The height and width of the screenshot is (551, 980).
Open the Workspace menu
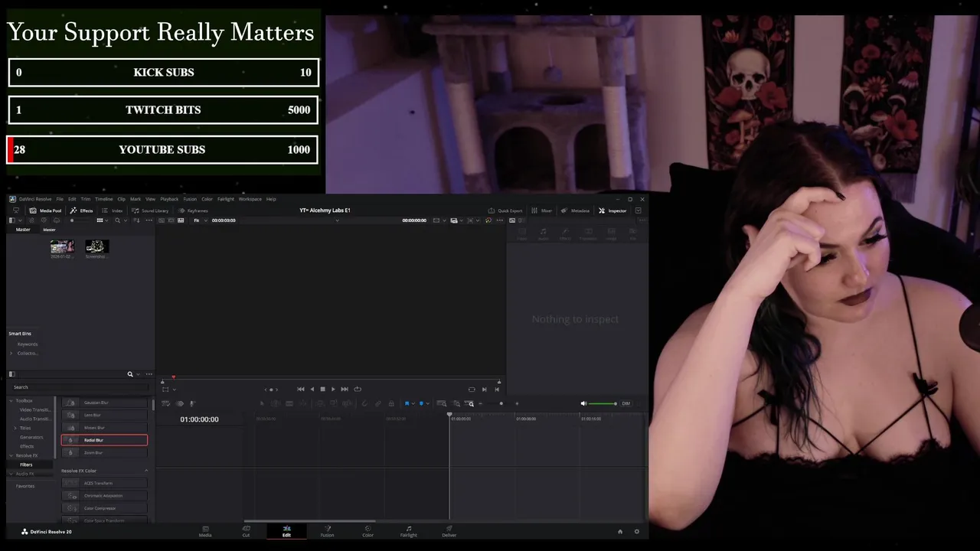[x=250, y=199]
